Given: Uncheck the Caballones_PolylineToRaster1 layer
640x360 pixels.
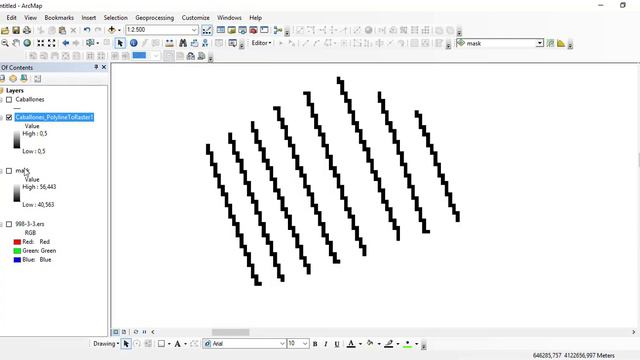Looking at the screenshot, I should (9, 118).
